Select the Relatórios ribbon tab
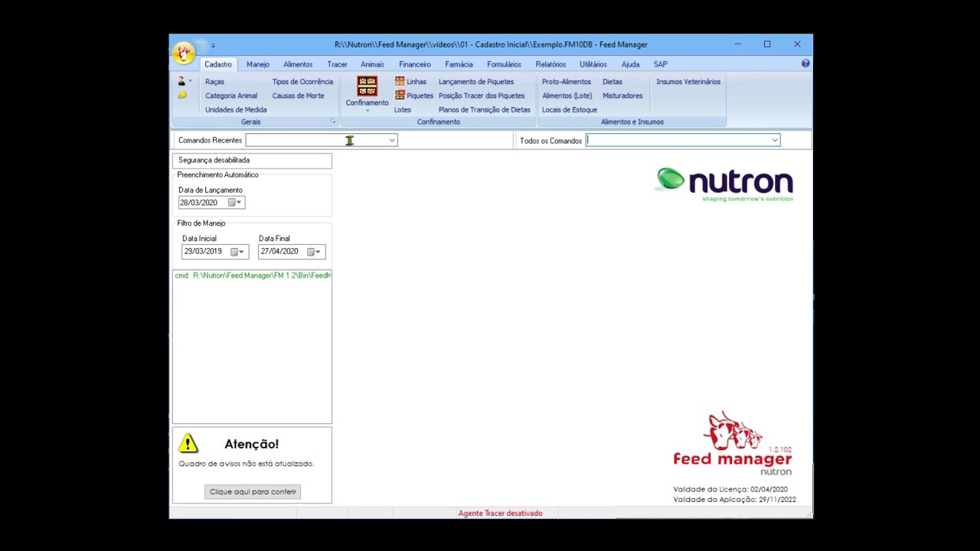The image size is (980, 551). click(550, 64)
